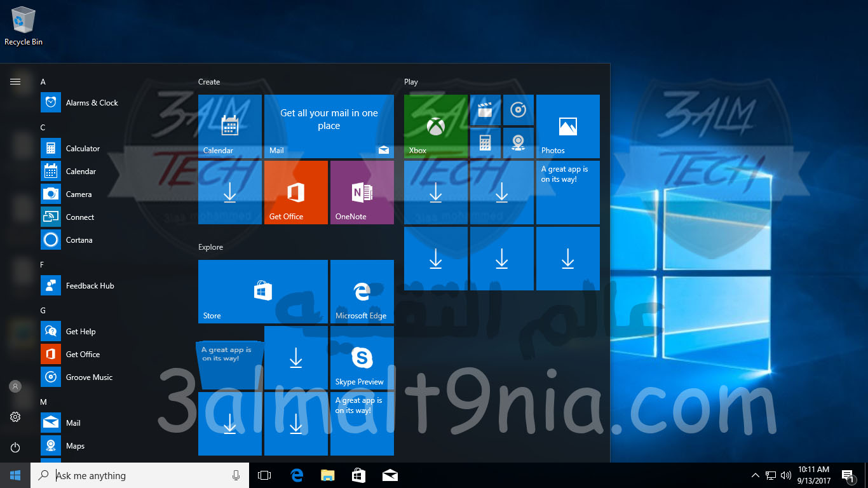Open Store from the taskbar
This screenshot has height=488, width=868.
pos(358,475)
